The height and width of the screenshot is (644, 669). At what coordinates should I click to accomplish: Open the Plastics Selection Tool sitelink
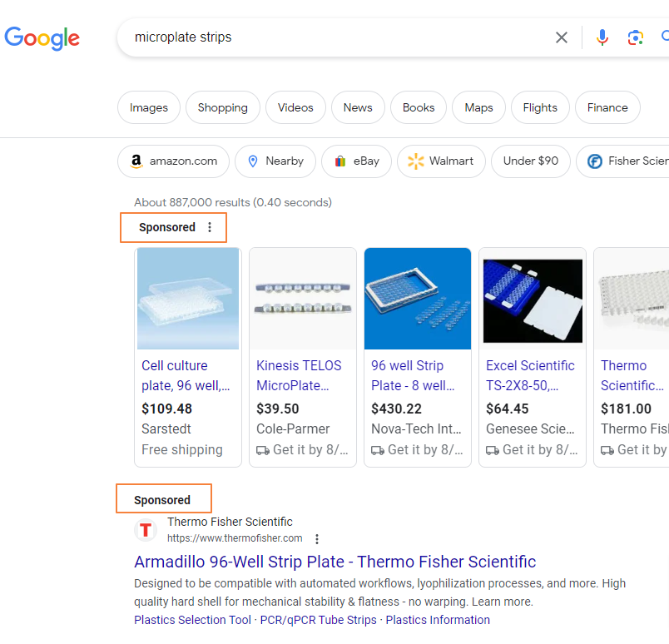tap(192, 620)
